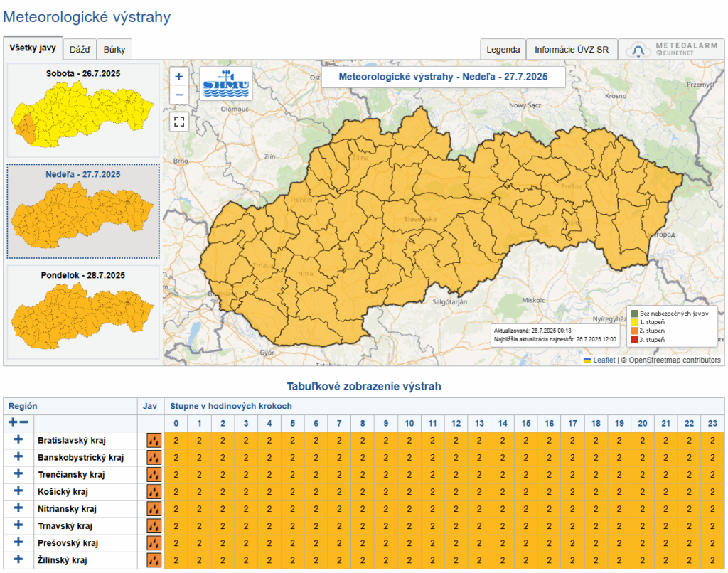Screen dimensions: 728x573
Task: Switch to the Dážď tab
Action: pos(80,49)
